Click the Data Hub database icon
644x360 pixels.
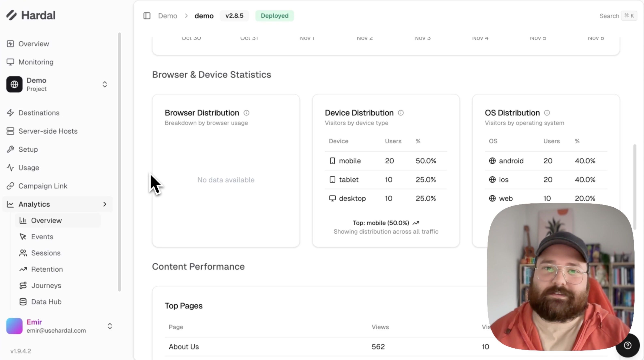point(23,302)
